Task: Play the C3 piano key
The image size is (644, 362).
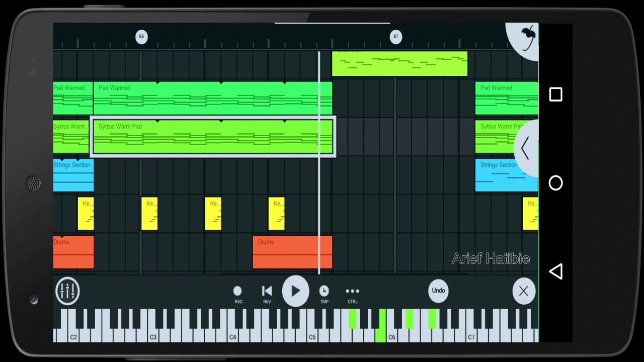Action: [152, 336]
